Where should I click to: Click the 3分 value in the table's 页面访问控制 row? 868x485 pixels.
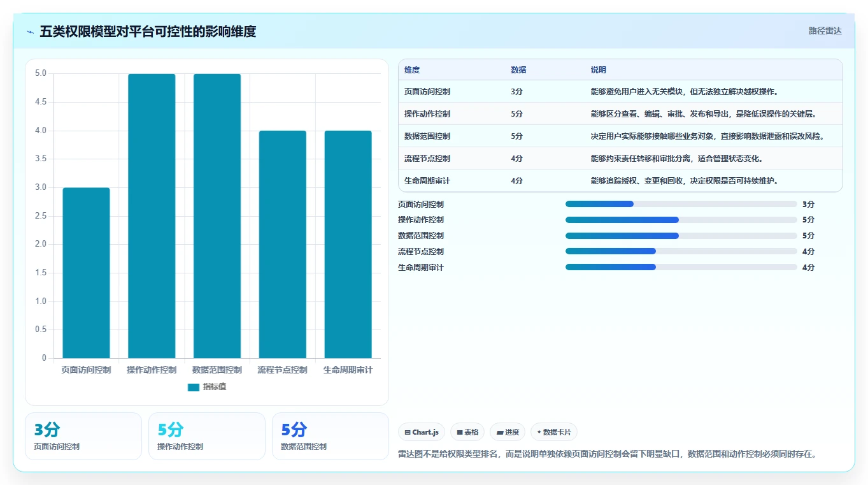coord(516,92)
